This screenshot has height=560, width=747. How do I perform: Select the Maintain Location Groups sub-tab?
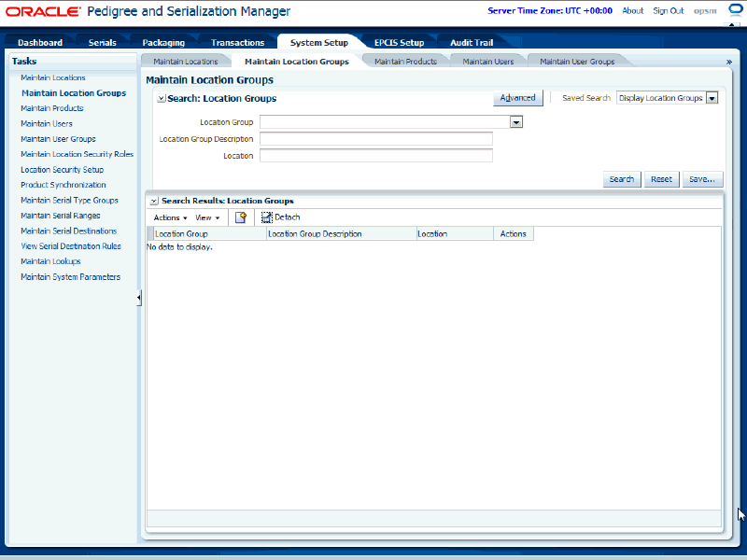pyautogui.click(x=297, y=62)
